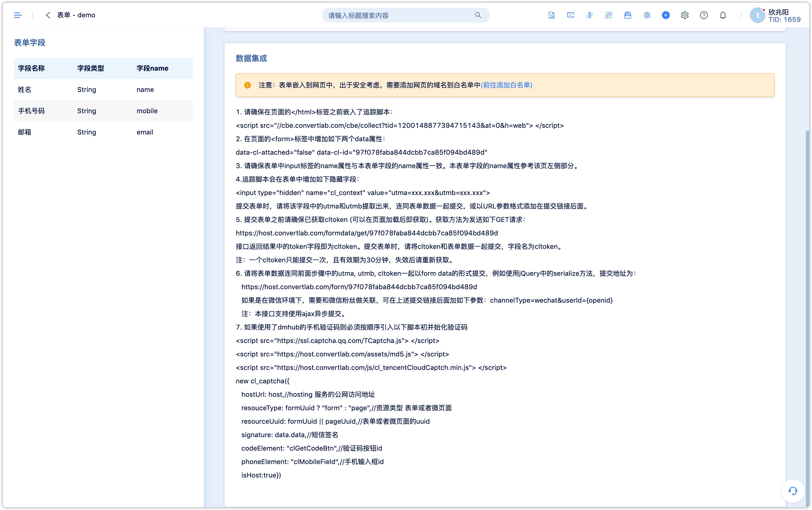812x510 pixels.
Task: Click the data-cl-attached attribute line
Action: (x=361, y=152)
